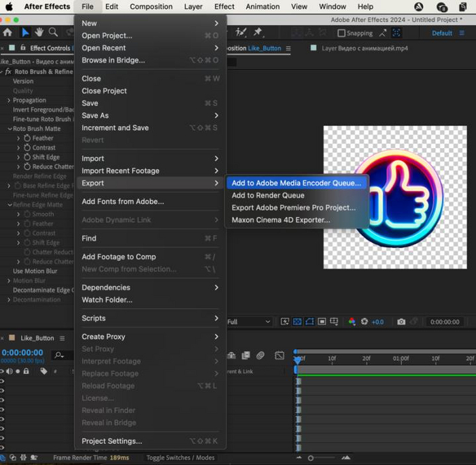Click the zoom-in mountain icon in timeline

(345, 458)
